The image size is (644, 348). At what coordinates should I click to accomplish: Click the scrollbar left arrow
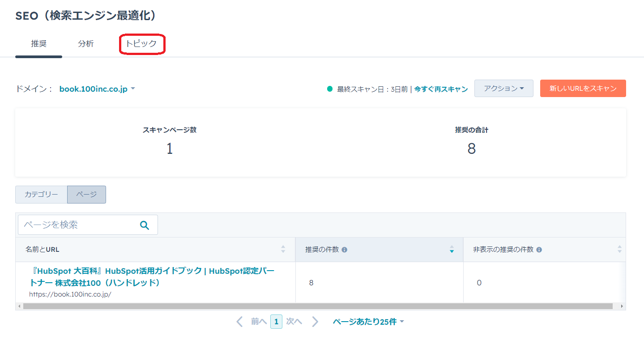click(x=19, y=306)
